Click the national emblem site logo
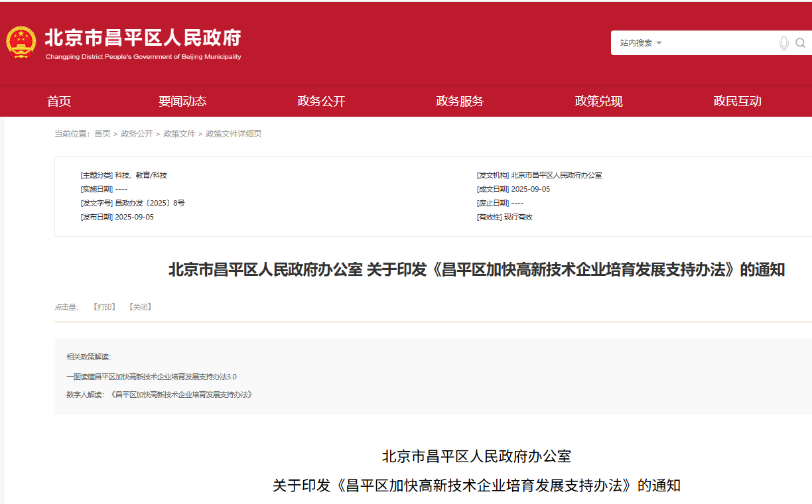This screenshot has width=812, height=504. [22, 42]
